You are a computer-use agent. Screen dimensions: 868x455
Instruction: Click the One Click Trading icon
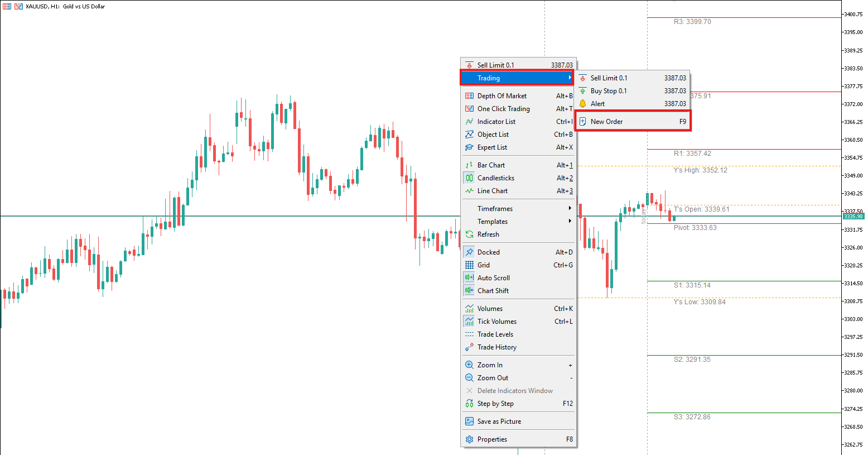[469, 109]
